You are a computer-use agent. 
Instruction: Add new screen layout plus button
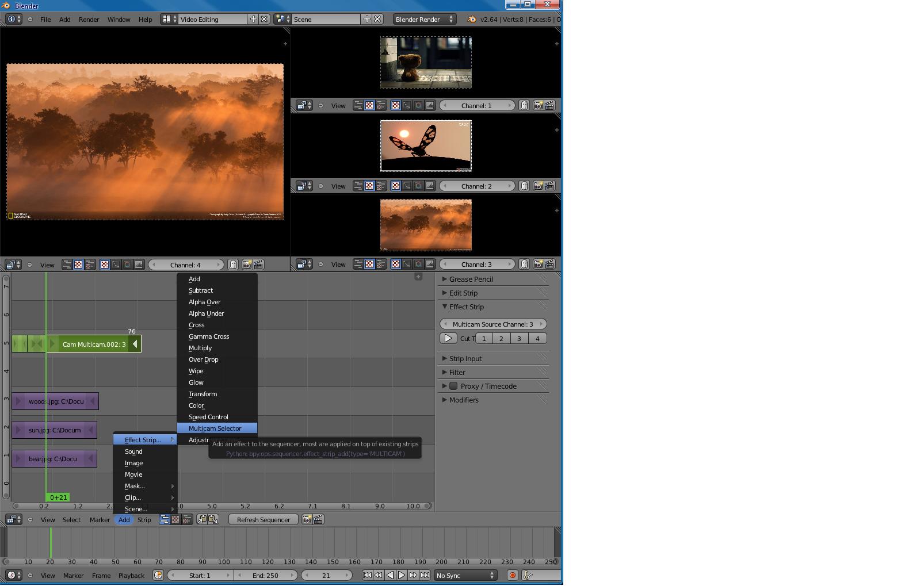click(253, 19)
